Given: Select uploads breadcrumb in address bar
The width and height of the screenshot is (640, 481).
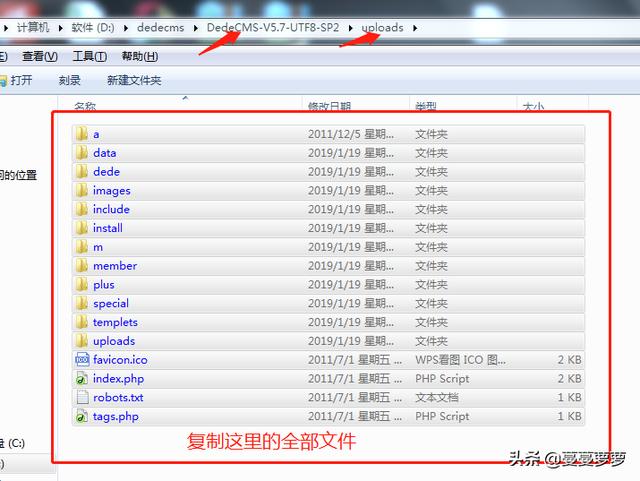Looking at the screenshot, I should tap(382, 27).
